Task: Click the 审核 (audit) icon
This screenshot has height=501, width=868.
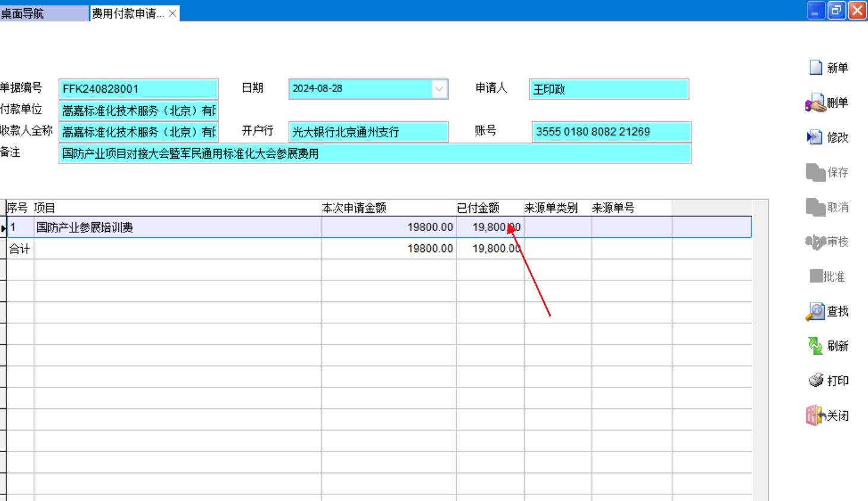Action: click(815, 242)
